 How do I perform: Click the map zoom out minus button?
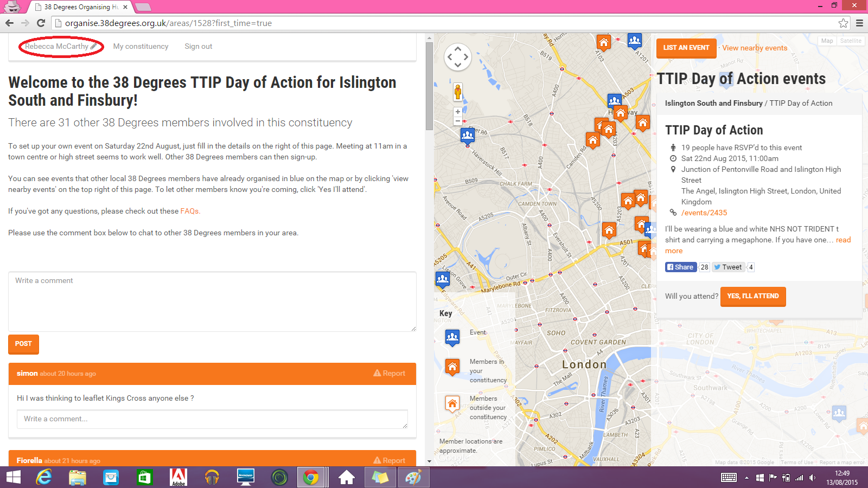tap(458, 121)
